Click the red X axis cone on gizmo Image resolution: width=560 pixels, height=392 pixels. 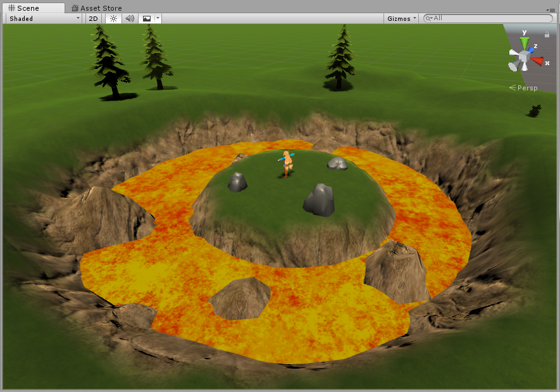click(x=538, y=61)
